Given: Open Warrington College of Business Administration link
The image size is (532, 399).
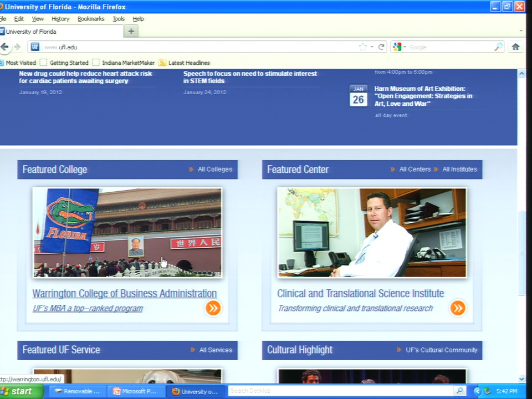Looking at the screenshot, I should tap(125, 294).
